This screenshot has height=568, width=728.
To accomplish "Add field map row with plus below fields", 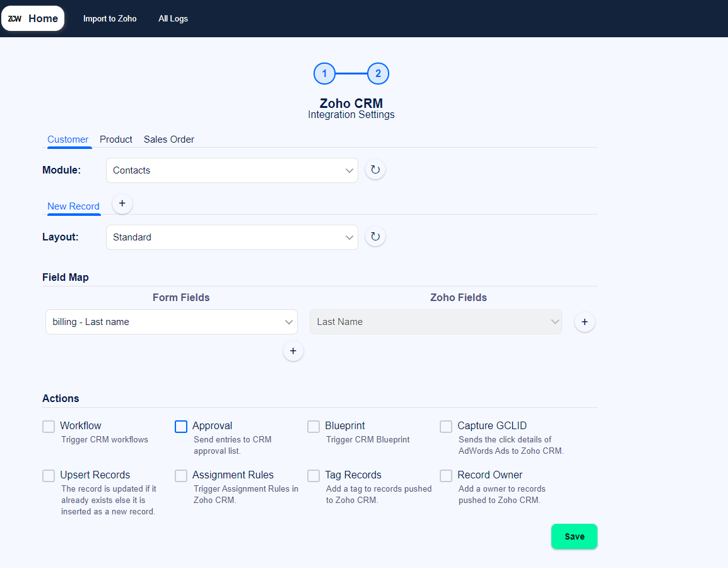I will click(x=293, y=351).
